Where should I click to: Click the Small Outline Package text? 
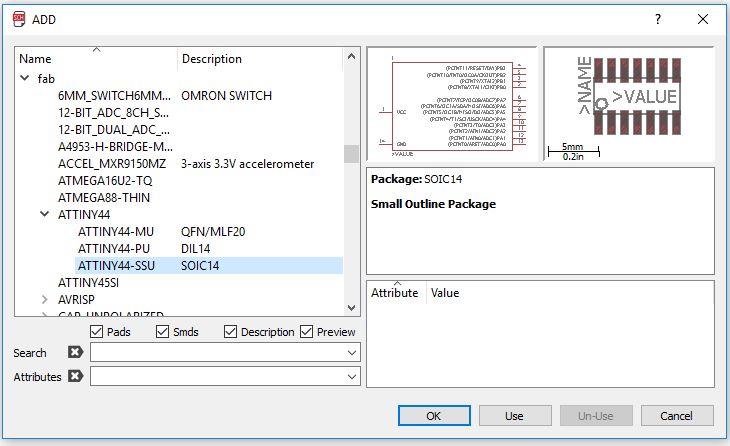click(x=433, y=204)
